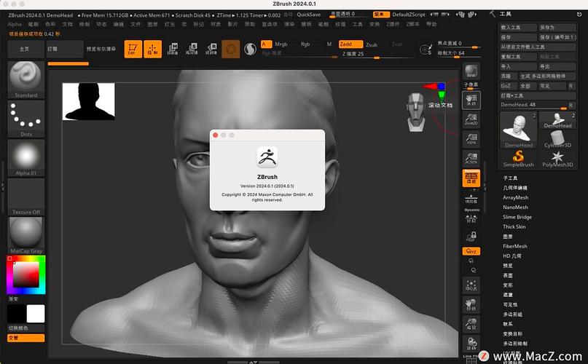Image resolution: width=588 pixels, height=364 pixels.
Task: Click the color picker square
Action: [x=26, y=274]
